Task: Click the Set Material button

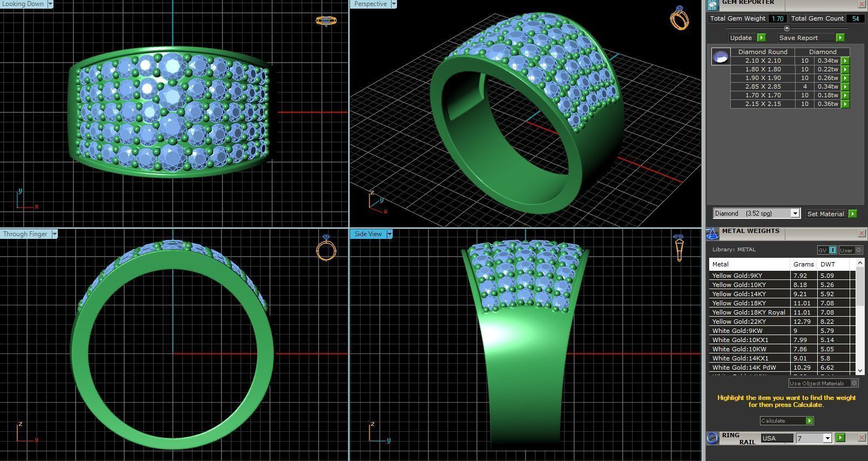Action: click(825, 214)
